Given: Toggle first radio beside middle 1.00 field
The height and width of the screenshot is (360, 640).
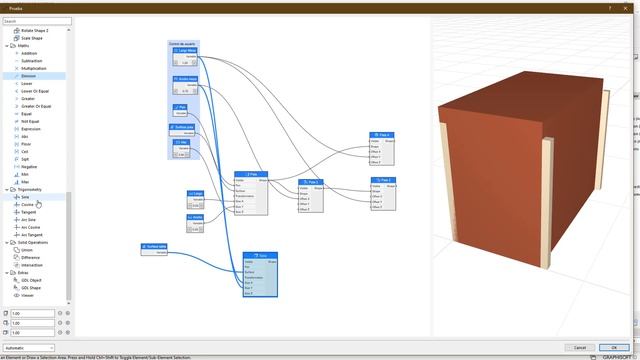Looking at the screenshot, I should tap(60, 323).
